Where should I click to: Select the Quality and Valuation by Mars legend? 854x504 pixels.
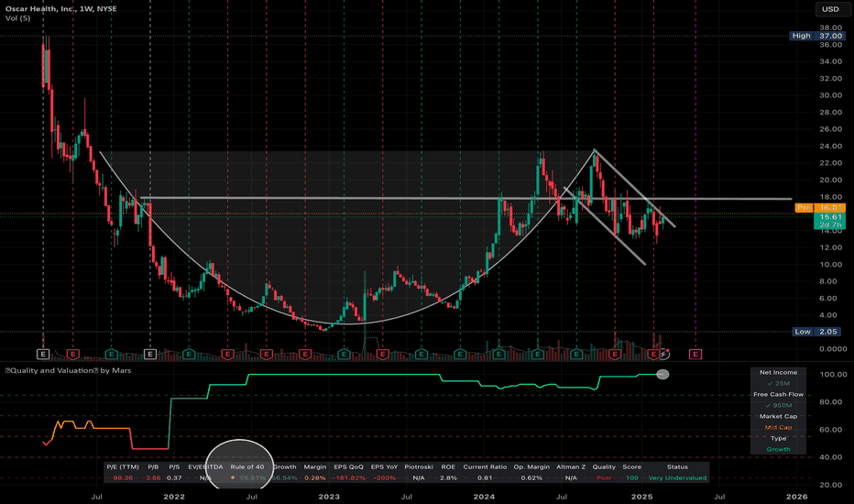point(68,370)
